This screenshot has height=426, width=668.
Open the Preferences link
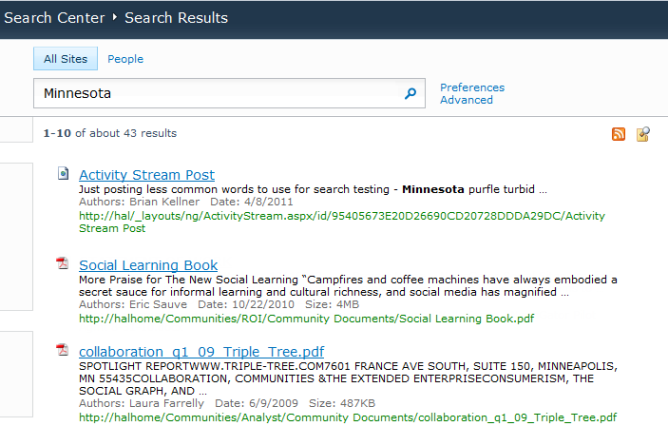coord(472,87)
